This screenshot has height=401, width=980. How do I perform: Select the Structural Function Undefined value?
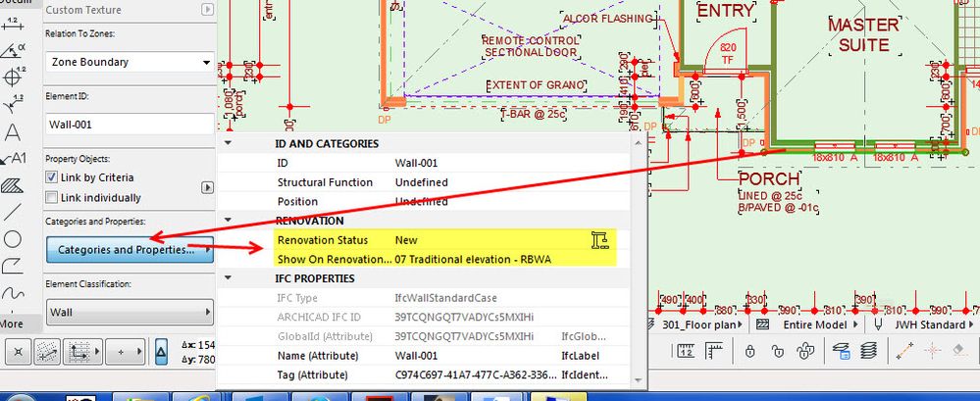point(421,182)
